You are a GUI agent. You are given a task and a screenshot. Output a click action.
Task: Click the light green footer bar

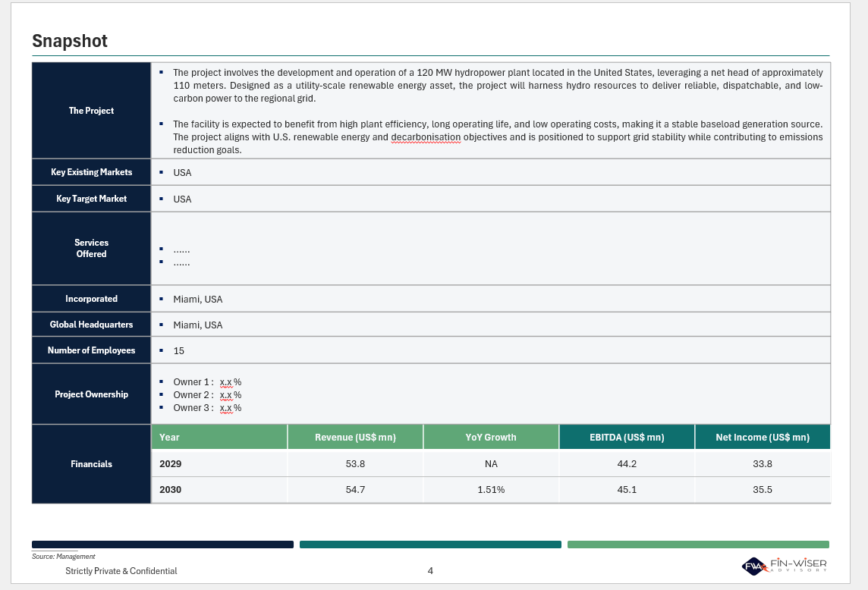(x=698, y=544)
